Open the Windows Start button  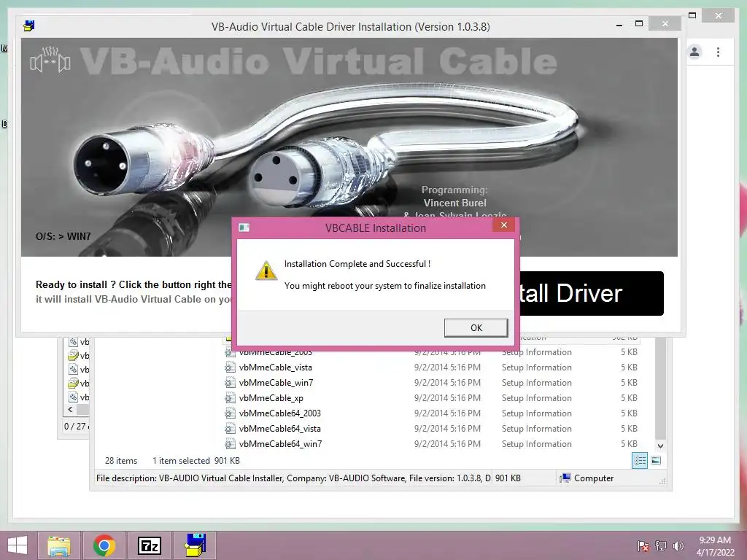click(18, 545)
